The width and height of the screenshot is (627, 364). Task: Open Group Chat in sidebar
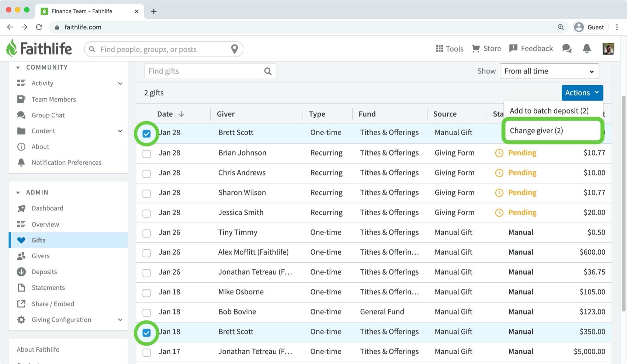(x=48, y=115)
